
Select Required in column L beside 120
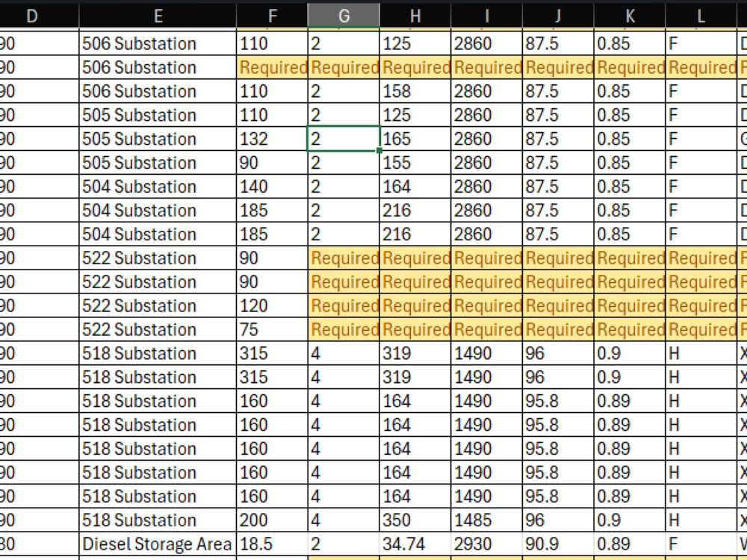[x=701, y=305]
